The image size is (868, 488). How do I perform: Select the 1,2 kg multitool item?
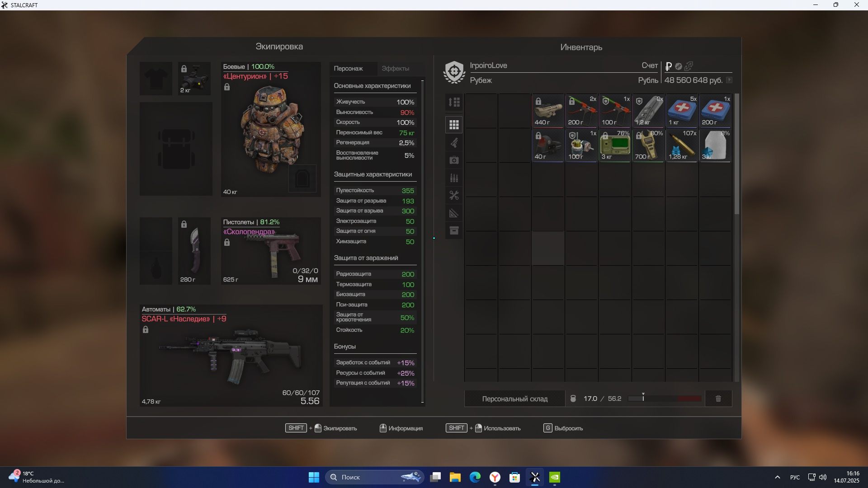648,111
